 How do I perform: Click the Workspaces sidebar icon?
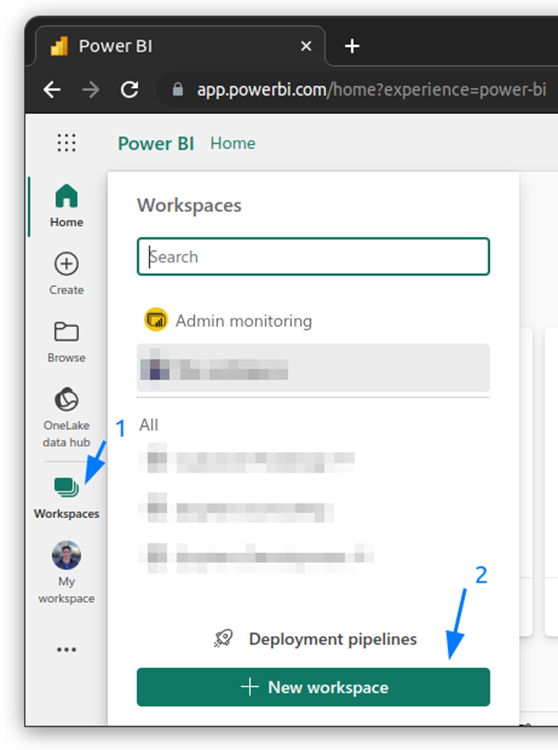click(66, 487)
